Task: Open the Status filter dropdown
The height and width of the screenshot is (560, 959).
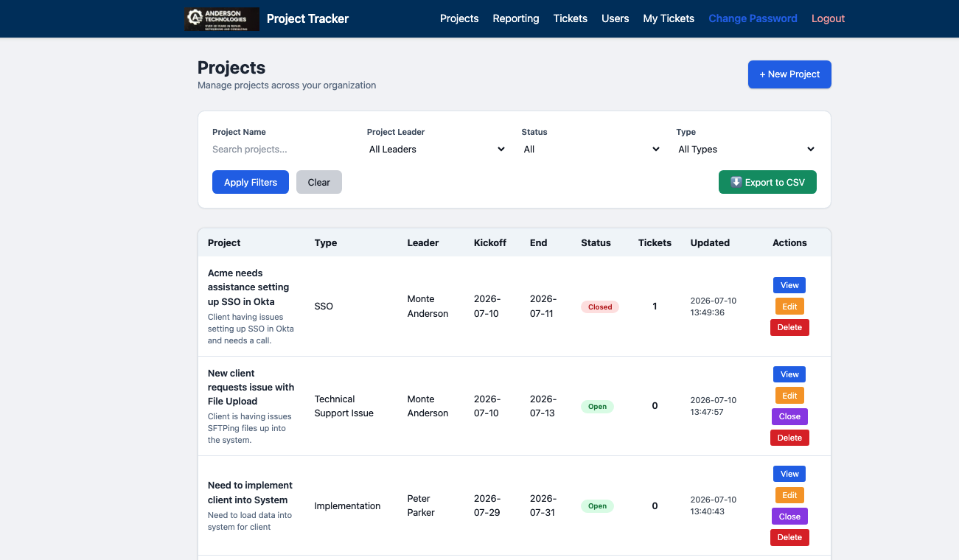Action: pyautogui.click(x=591, y=149)
